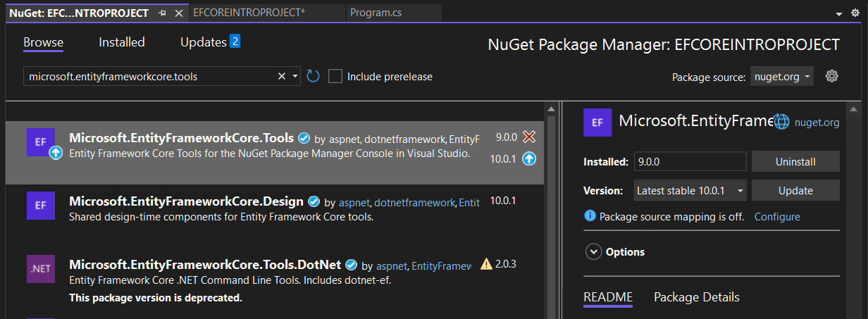Open NuGet settings gear icon
This screenshot has width=868, height=319.
(831, 76)
